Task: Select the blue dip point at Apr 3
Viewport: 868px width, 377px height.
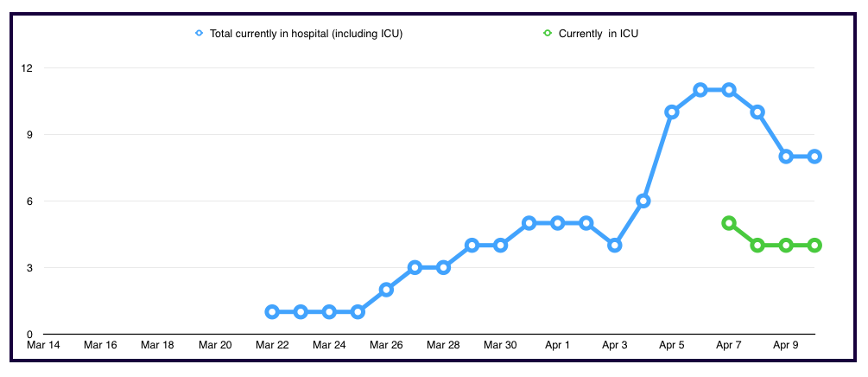Action: click(615, 246)
